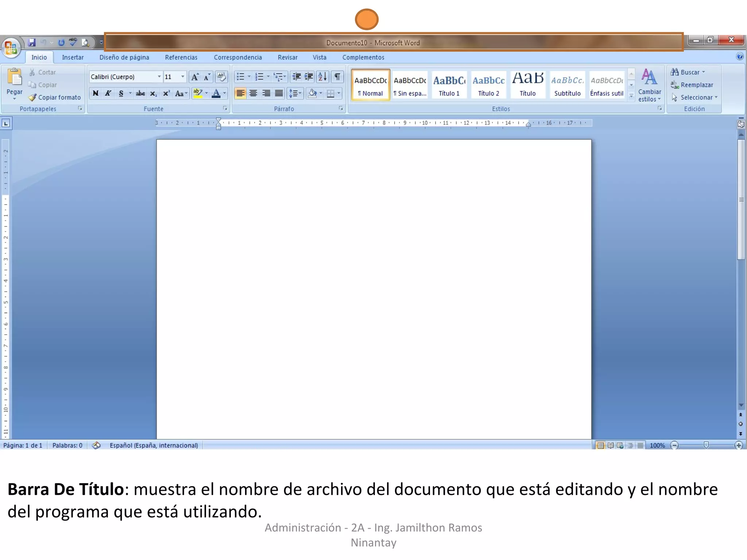Click the Format Painter brush icon
The width and height of the screenshot is (747, 560).
32,97
